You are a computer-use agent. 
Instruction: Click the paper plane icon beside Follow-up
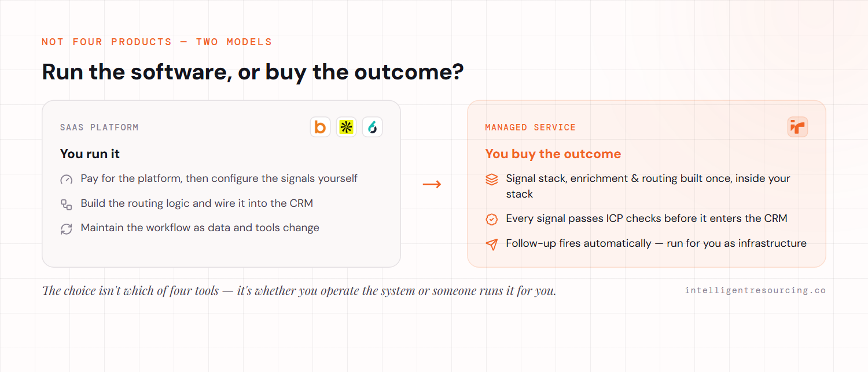tap(491, 245)
